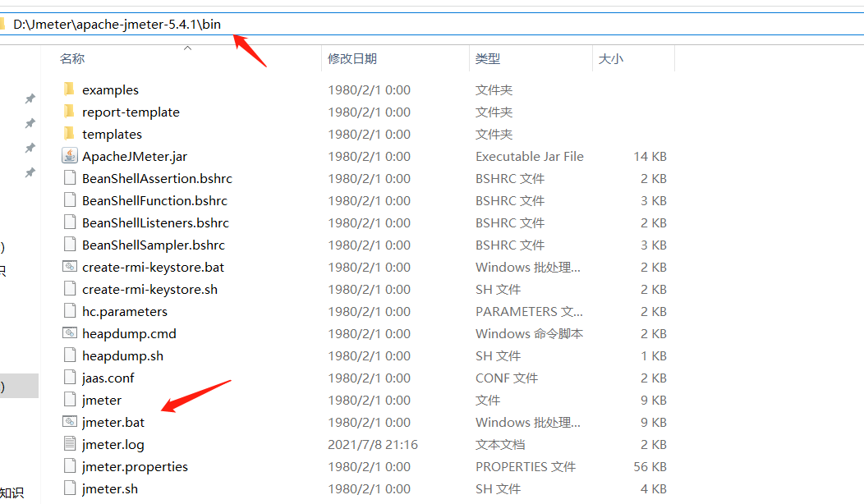Screen dimensions: 864x504
Task: Select the jaas.conf file name
Action: coord(108,378)
